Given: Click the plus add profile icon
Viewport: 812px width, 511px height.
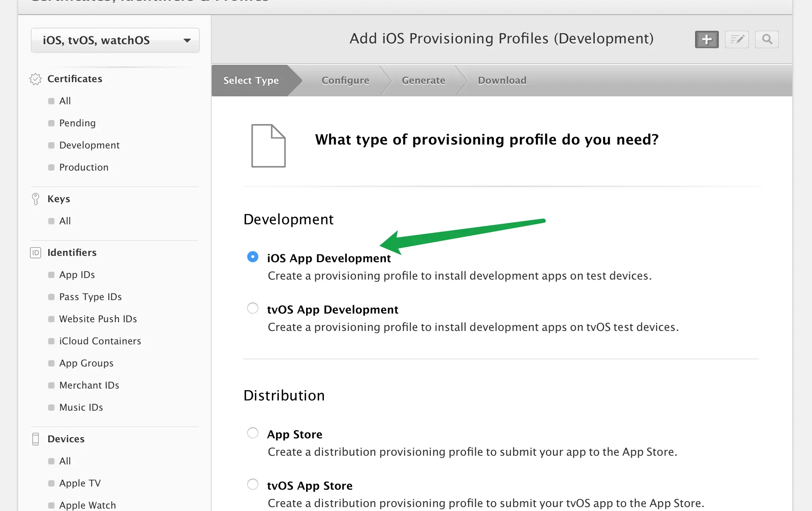Looking at the screenshot, I should (707, 39).
